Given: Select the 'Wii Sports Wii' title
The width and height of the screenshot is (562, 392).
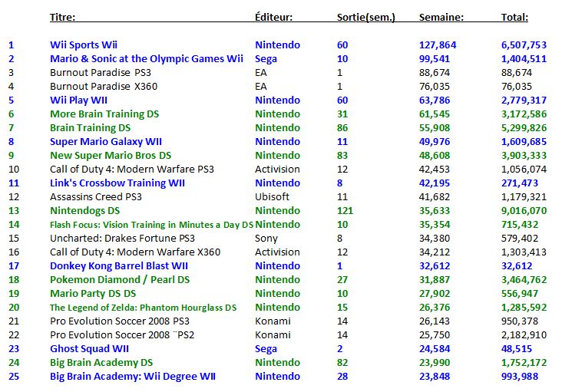Looking at the screenshot, I should [x=84, y=45].
